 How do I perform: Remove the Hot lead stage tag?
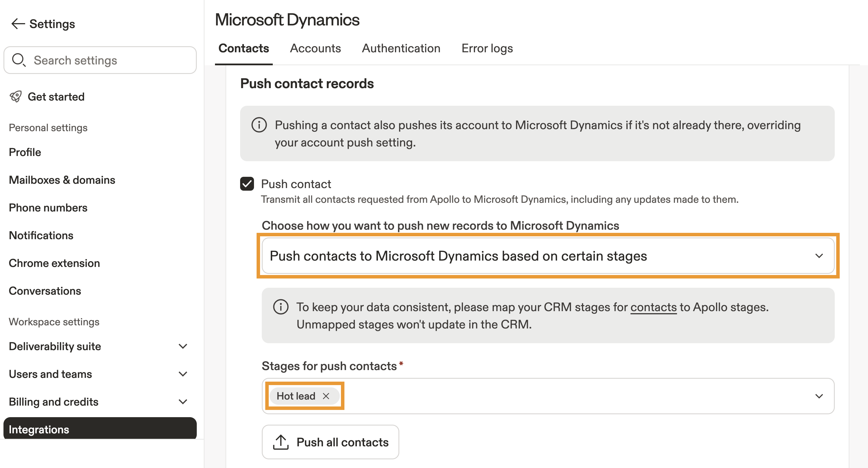coord(326,396)
